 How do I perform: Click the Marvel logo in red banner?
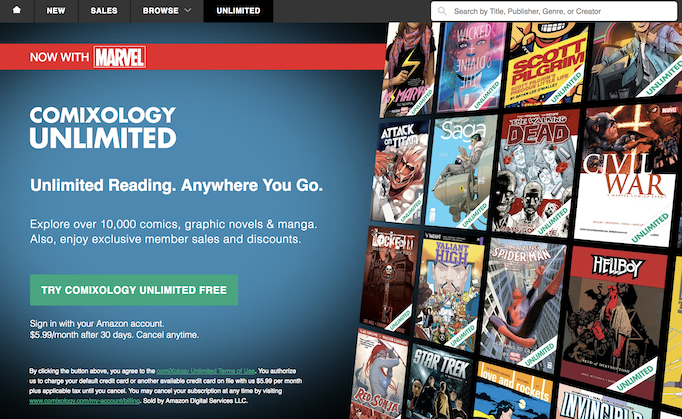coord(120,57)
